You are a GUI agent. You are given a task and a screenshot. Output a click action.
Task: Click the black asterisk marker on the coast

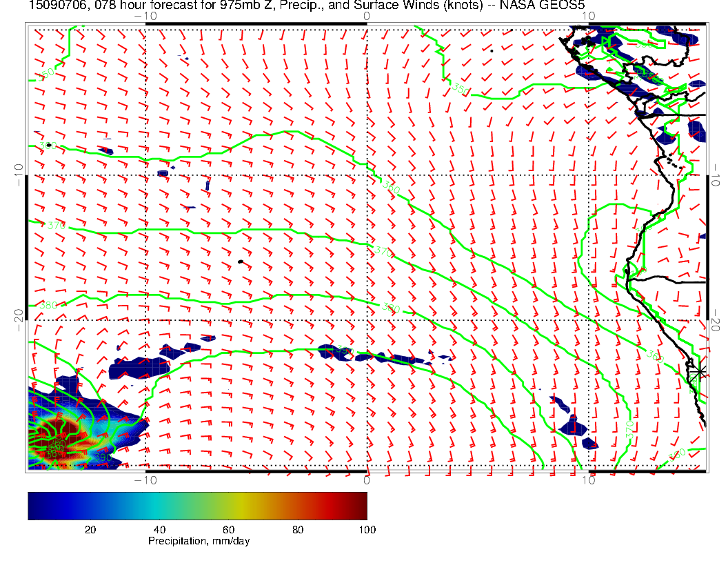pos(700,371)
